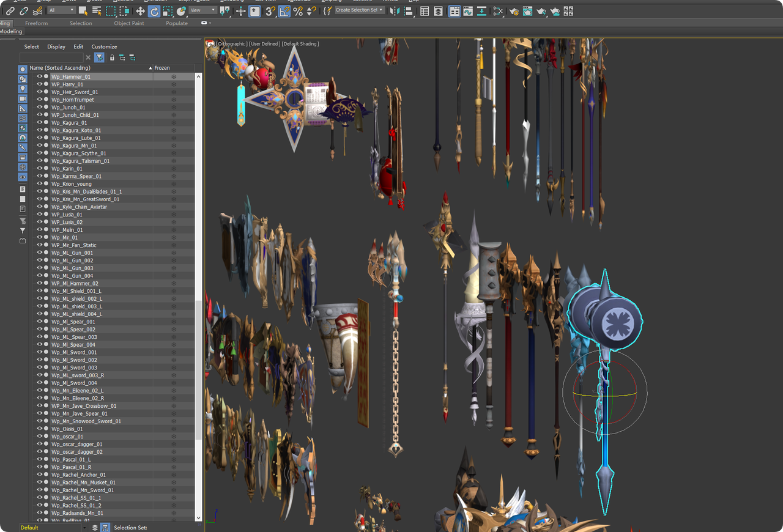
Task: Click the Scene Explorer search field
Action: coord(51,57)
